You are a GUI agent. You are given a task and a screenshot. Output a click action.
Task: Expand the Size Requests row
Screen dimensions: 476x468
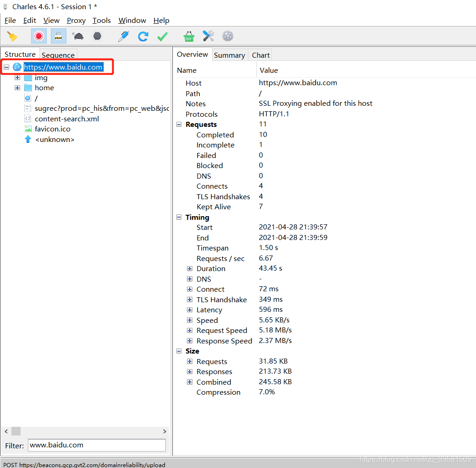tap(189, 361)
